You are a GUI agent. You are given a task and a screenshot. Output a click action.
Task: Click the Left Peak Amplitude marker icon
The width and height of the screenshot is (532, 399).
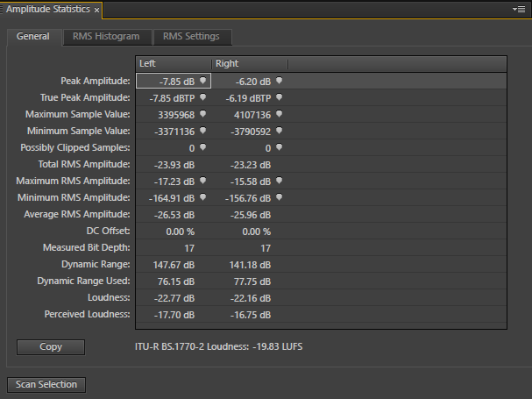coord(202,81)
